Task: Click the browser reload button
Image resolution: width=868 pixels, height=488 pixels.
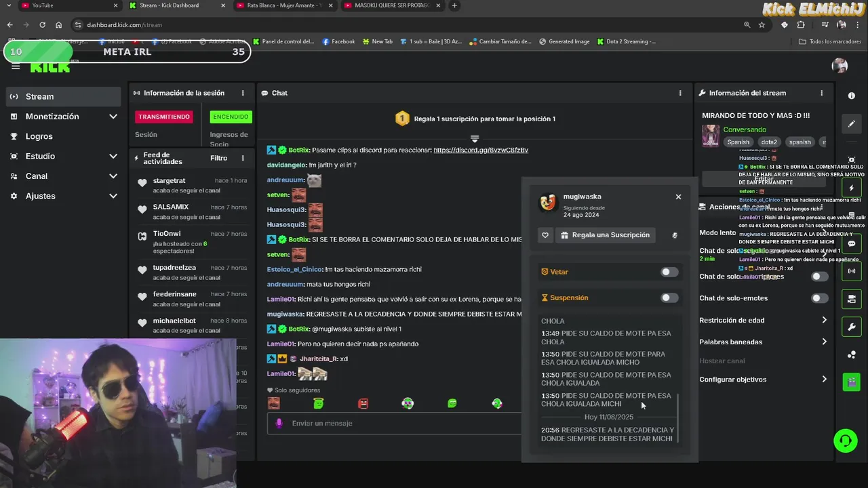Action: tap(42, 24)
